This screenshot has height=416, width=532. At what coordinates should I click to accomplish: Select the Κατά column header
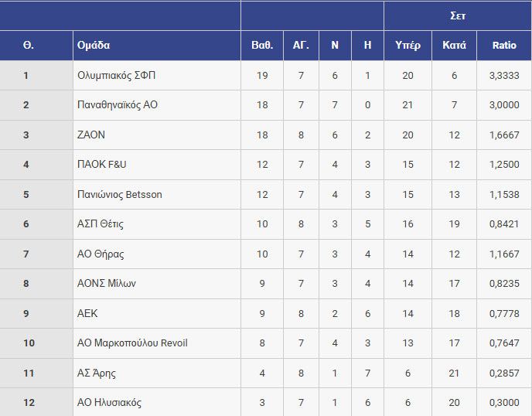[x=454, y=46]
